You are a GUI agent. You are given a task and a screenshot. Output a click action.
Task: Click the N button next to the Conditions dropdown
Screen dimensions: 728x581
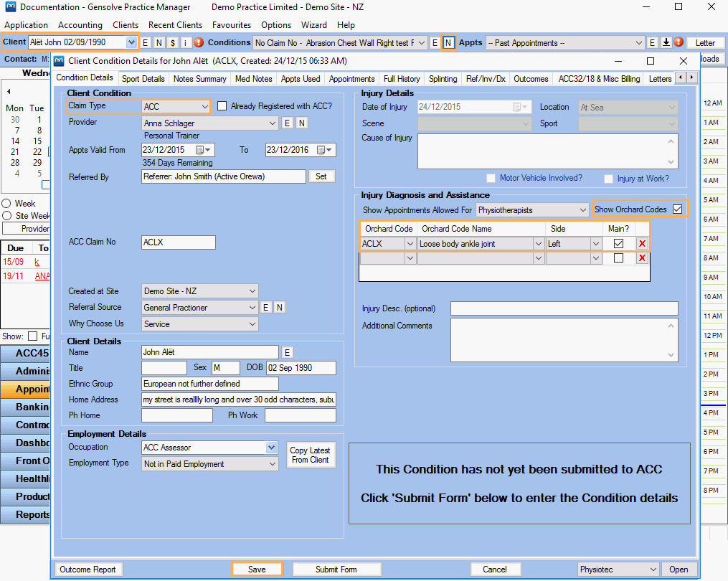448,43
